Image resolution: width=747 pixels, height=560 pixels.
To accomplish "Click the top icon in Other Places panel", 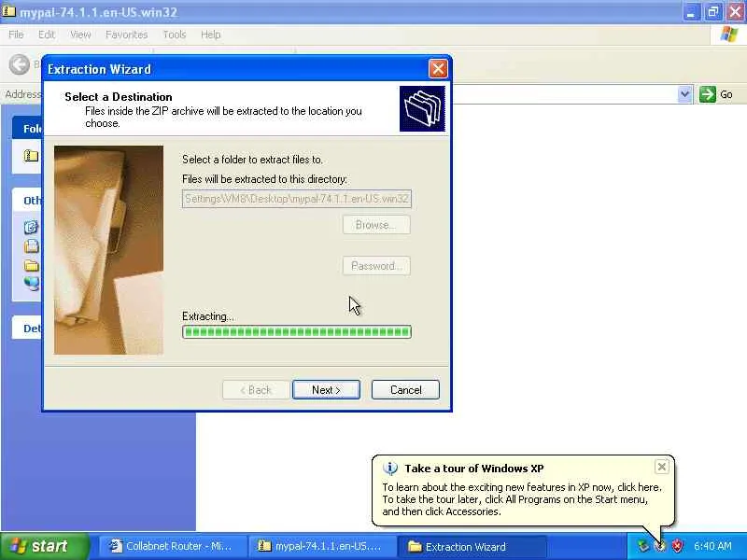I will (31, 227).
